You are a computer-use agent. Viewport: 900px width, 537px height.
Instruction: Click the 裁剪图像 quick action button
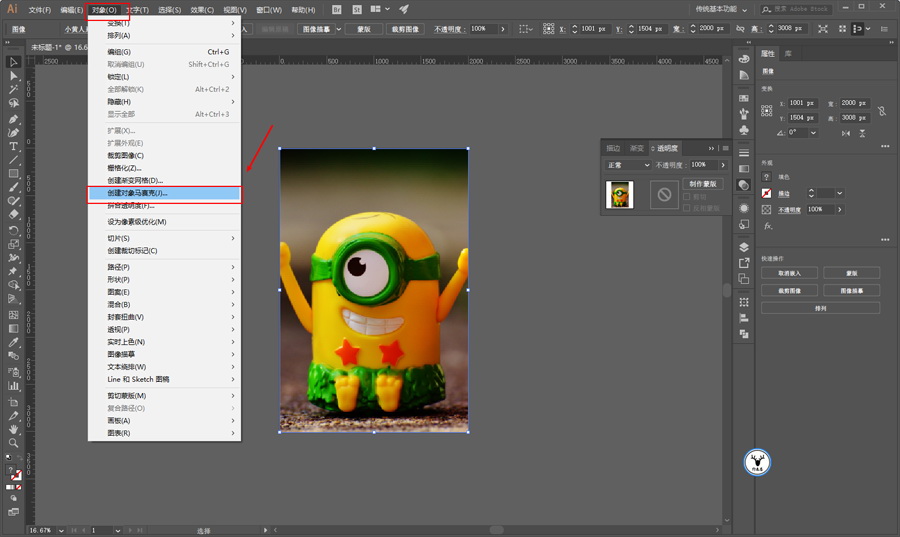790,290
